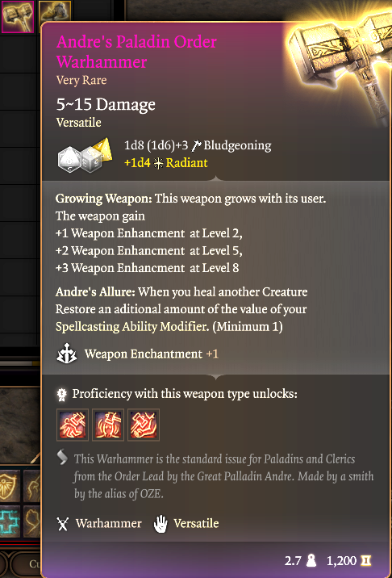Viewport: 392px width, 578px height.
Task: Click the third weapon action icon under Proficiency
Action: click(144, 425)
